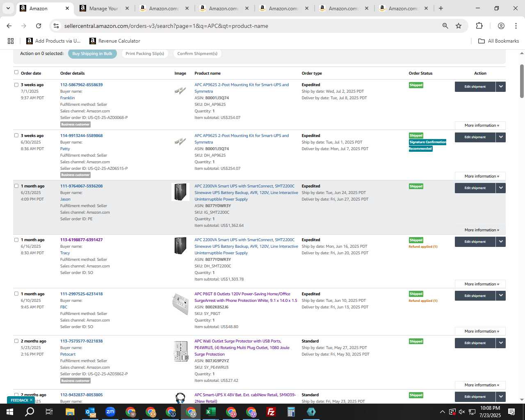
Task: Click Edit shipment for Franklin's order
Action: pyautogui.click(x=475, y=87)
